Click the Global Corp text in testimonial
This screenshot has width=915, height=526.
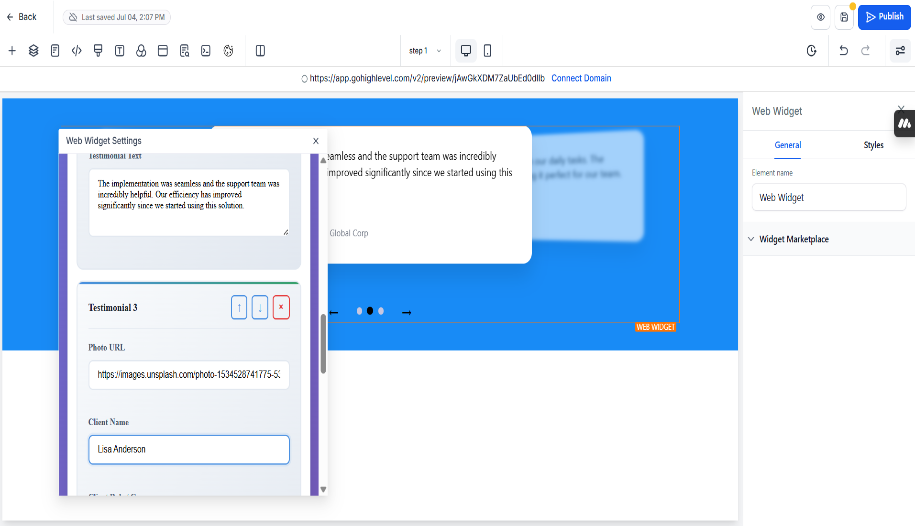pos(349,233)
